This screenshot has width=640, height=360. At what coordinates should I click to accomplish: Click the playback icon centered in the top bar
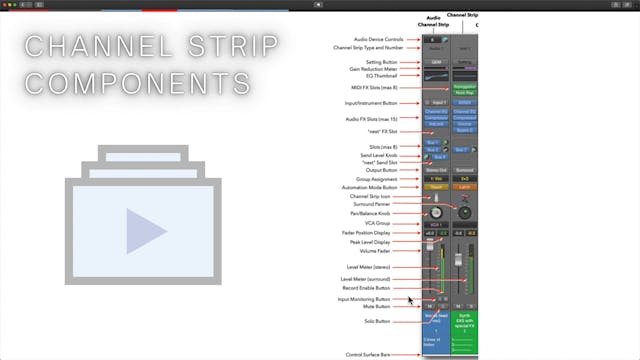tap(318, 4)
